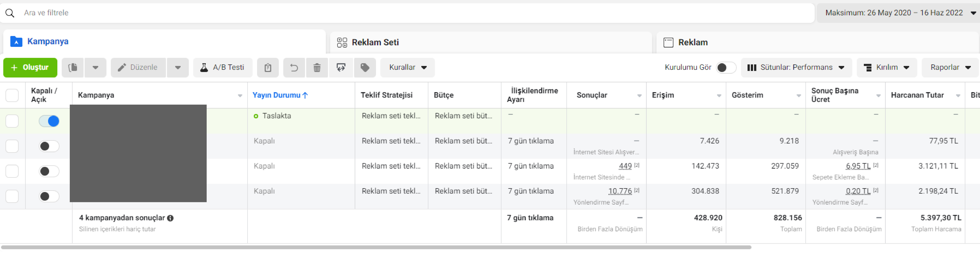Tick checkbox of the Taslakta row

pos(12,121)
